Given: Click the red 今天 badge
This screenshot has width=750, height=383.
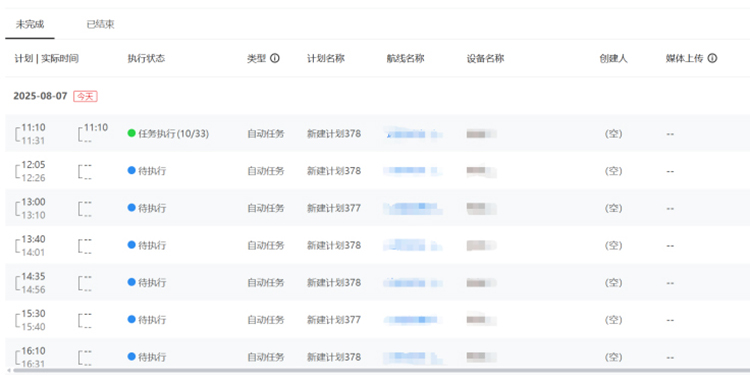Looking at the screenshot, I should pyautogui.click(x=85, y=97).
